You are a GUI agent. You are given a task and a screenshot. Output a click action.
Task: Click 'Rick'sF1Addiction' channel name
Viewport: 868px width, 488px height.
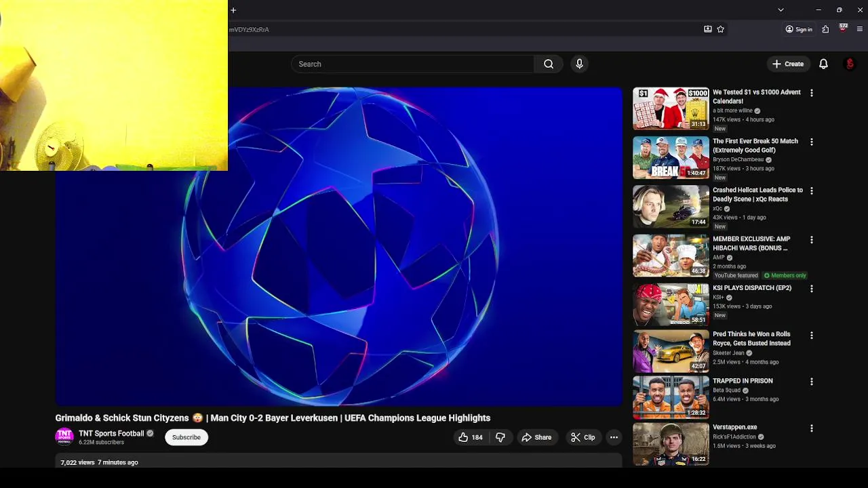(x=734, y=436)
